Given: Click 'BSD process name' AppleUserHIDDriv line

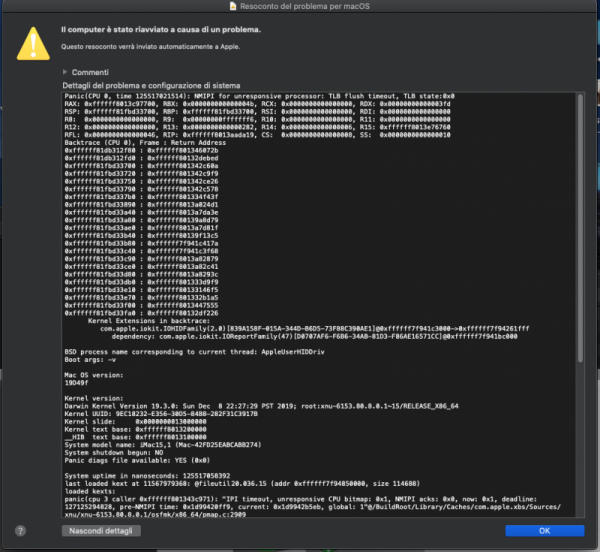Looking at the screenshot, I should point(194,352).
